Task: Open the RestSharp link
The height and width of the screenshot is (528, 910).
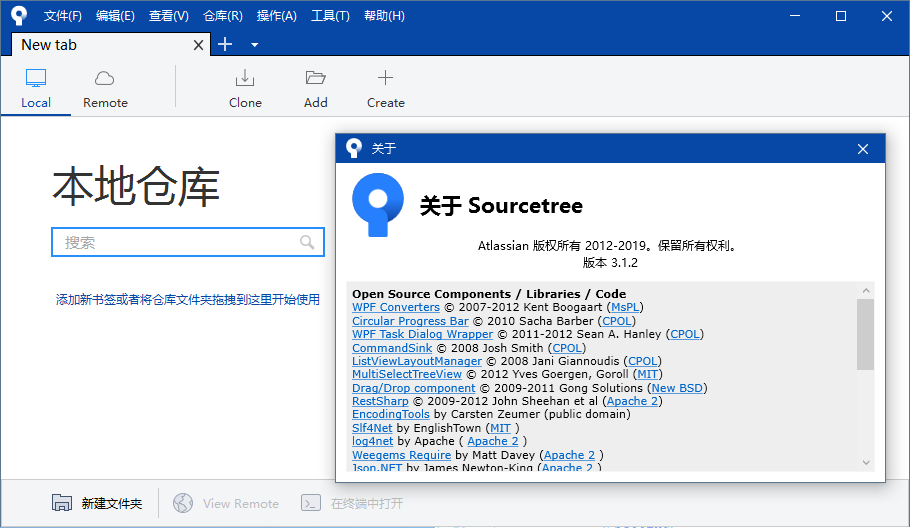Action: 380,401
